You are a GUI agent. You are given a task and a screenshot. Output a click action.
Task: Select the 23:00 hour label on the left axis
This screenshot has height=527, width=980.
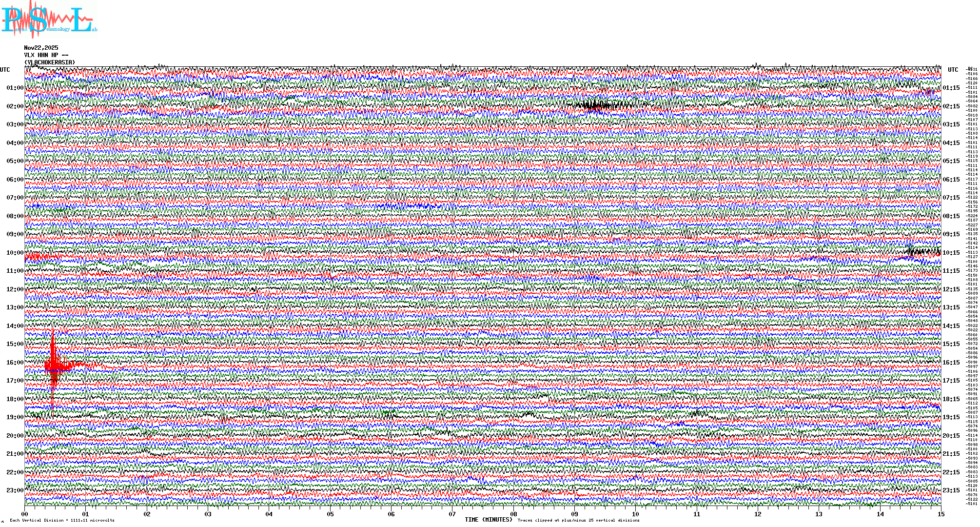[x=15, y=490]
